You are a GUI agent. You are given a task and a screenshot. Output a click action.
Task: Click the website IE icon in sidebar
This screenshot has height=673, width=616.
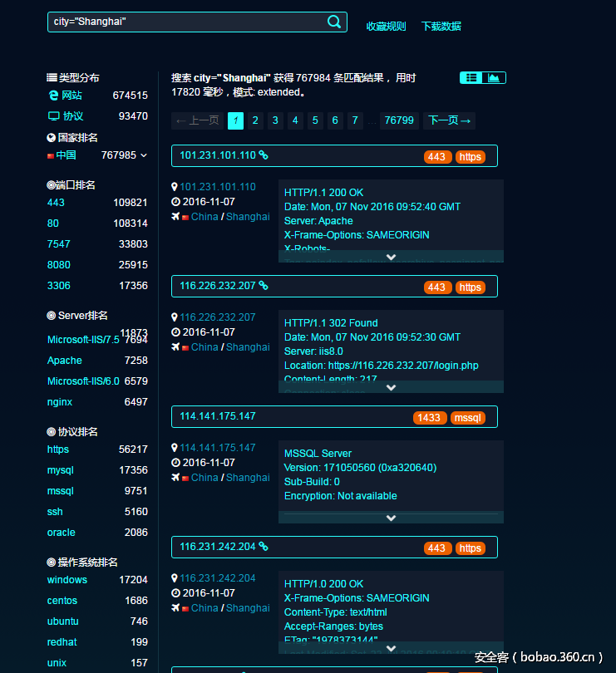(x=53, y=96)
